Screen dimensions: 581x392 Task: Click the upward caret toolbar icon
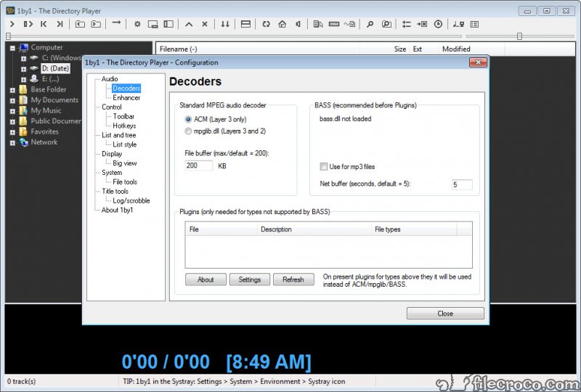click(189, 25)
